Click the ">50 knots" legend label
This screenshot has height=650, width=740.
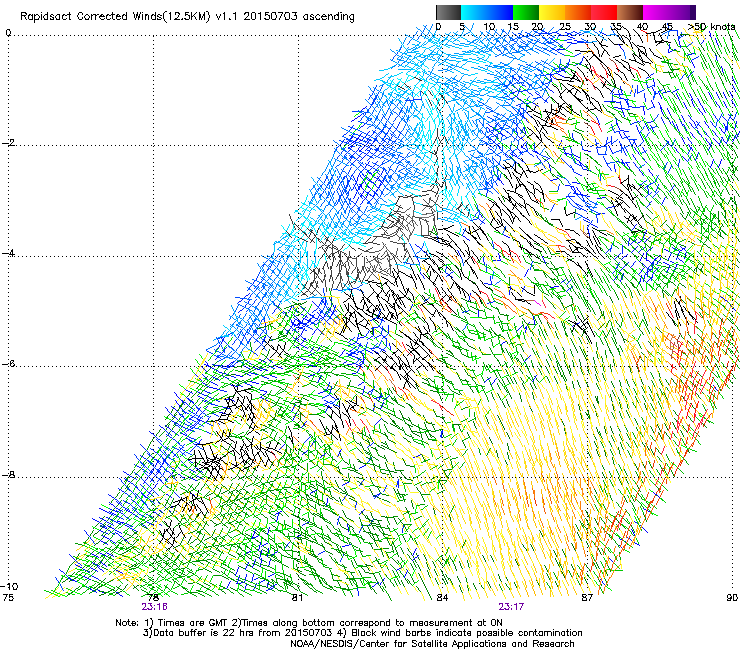click(711, 27)
